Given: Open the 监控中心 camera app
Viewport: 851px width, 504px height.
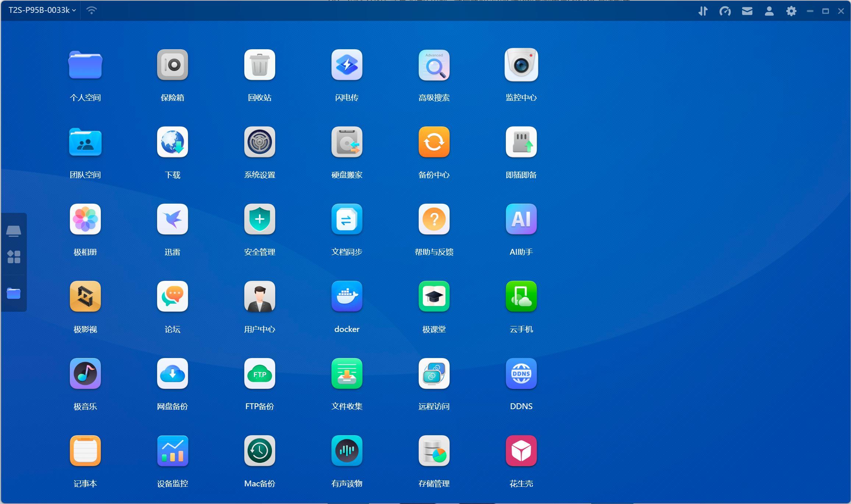Looking at the screenshot, I should 521,65.
